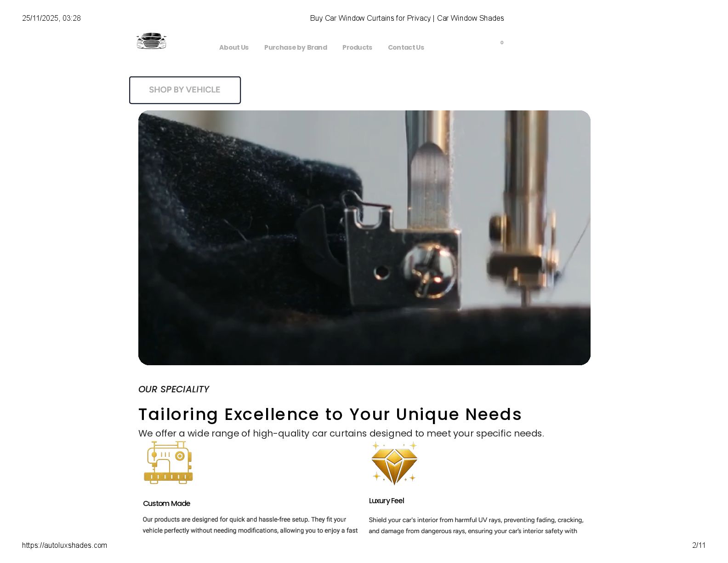Select the Custom Made heading
The height and width of the screenshot is (563, 728).
(166, 503)
